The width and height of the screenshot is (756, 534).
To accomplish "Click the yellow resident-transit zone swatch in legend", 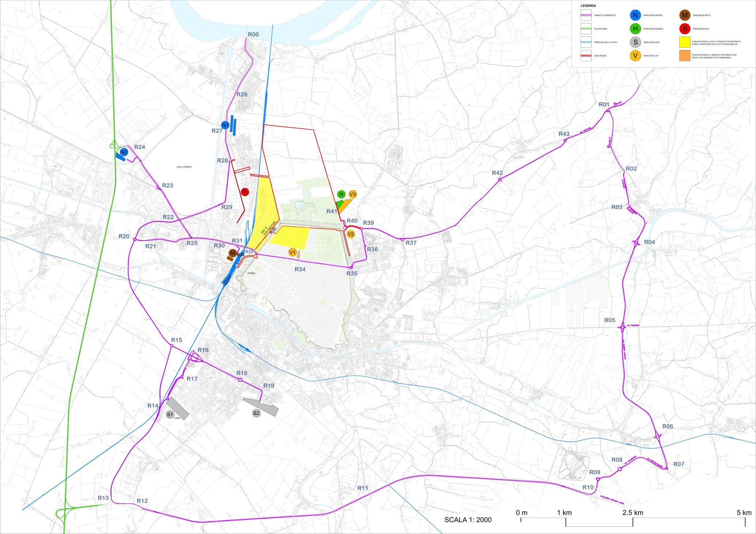I will click(x=685, y=42).
